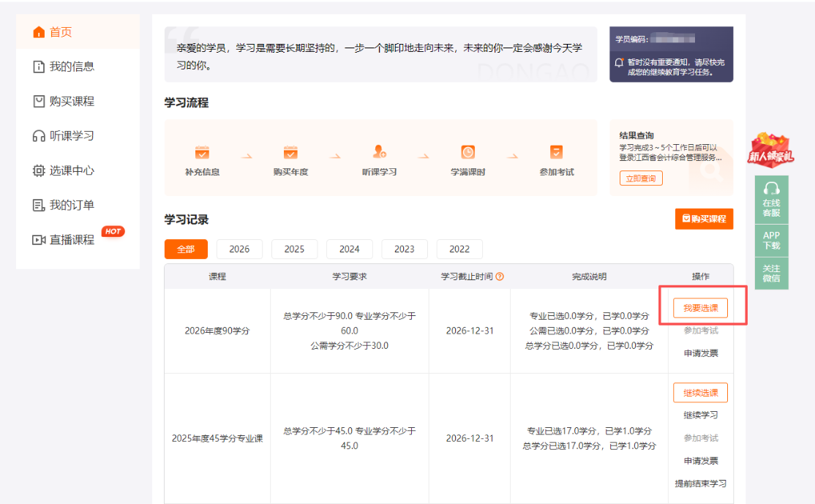This screenshot has width=815, height=504.
Task: Click the 补充信息 step icon
Action: (203, 153)
